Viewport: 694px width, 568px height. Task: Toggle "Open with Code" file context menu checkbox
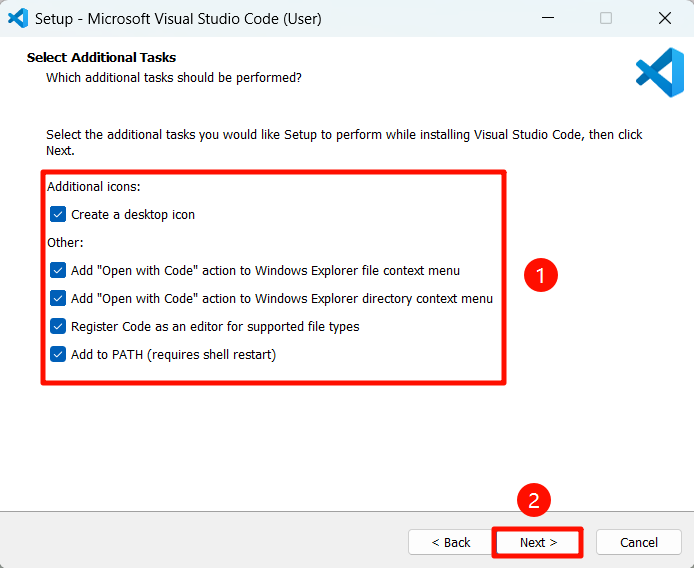click(58, 270)
